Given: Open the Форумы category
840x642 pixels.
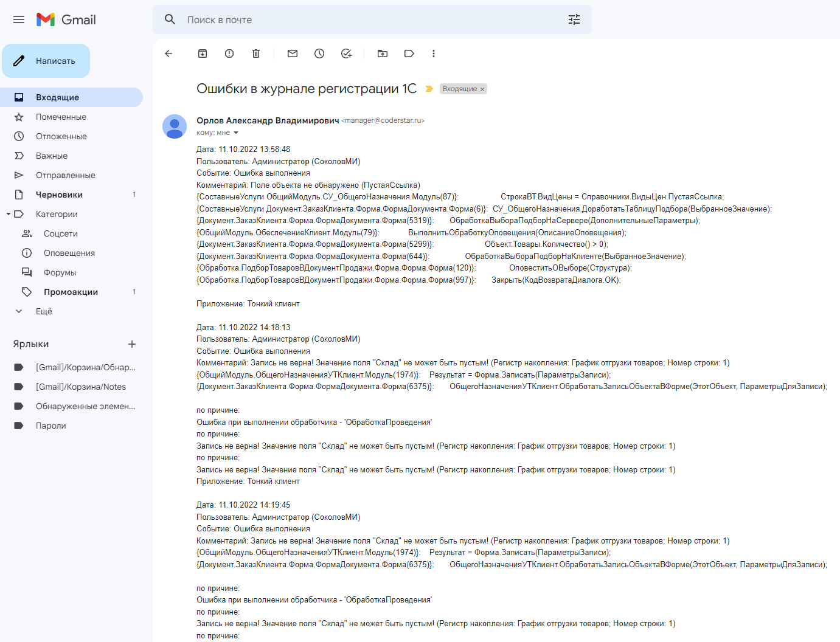Looking at the screenshot, I should [x=71, y=272].
